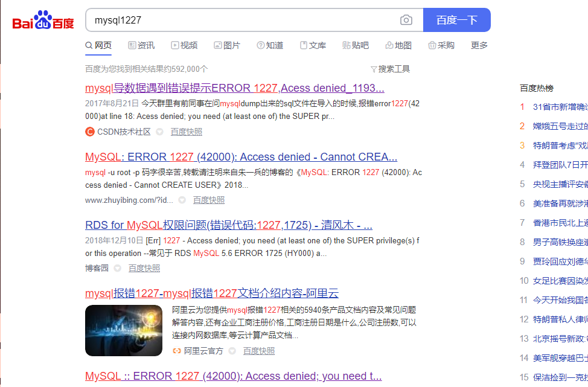Image resolution: width=588 pixels, height=387 pixels.
Task: Open result RDS for MySQL权限问题
Action: pos(229,225)
